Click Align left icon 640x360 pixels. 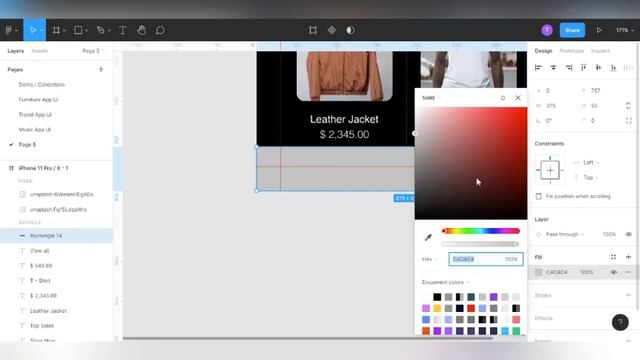(x=538, y=68)
